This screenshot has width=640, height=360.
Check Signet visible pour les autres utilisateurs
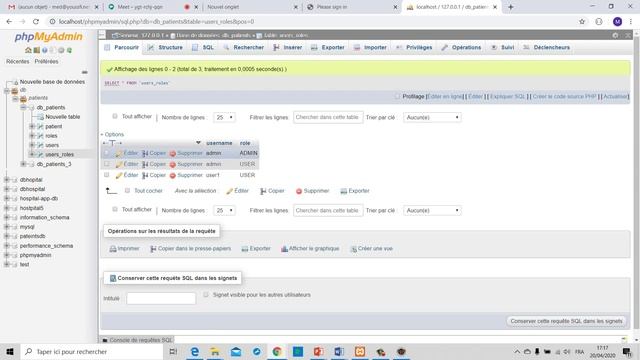[206, 294]
